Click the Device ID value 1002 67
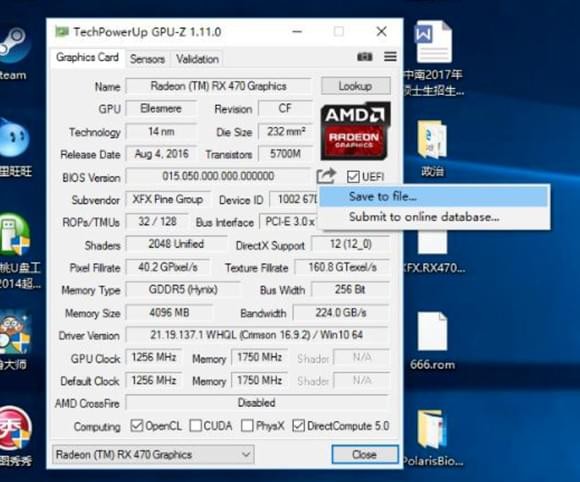The image size is (580, 482). (x=294, y=199)
